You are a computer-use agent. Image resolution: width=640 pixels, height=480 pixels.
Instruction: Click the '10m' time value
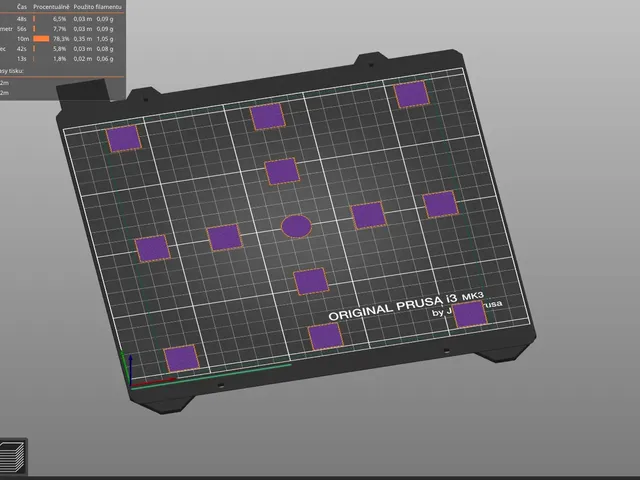pyautogui.click(x=23, y=39)
